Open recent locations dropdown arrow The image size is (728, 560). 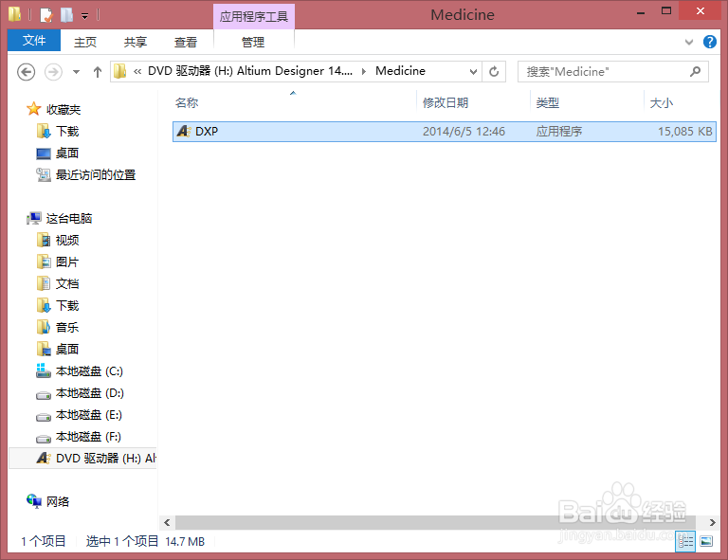click(76, 72)
